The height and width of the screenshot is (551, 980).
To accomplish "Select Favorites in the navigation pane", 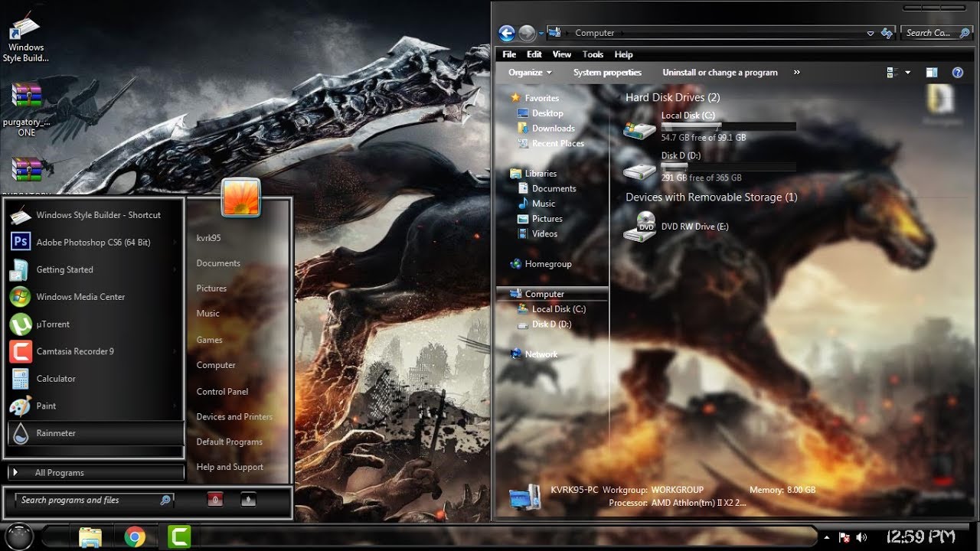I will tap(534, 98).
